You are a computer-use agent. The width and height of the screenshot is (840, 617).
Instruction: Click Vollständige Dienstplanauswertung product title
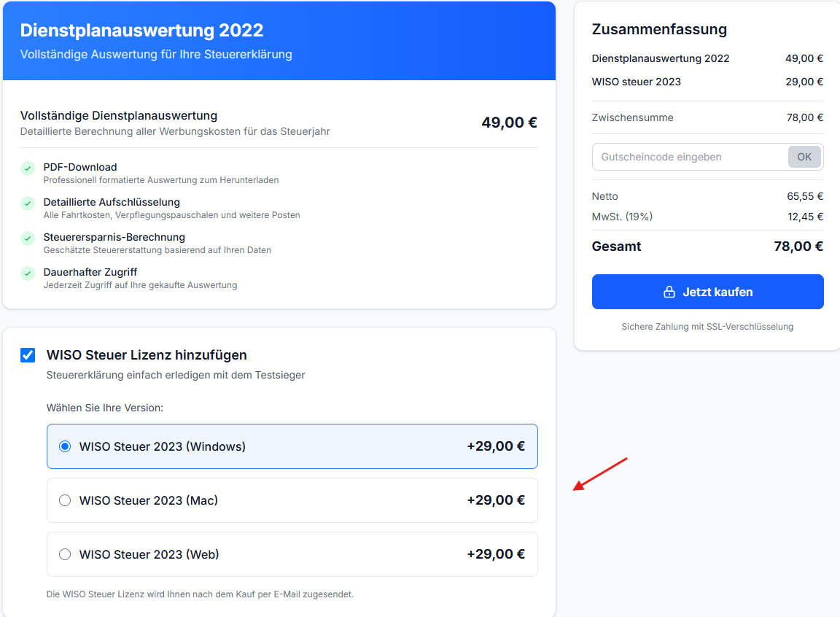point(119,116)
